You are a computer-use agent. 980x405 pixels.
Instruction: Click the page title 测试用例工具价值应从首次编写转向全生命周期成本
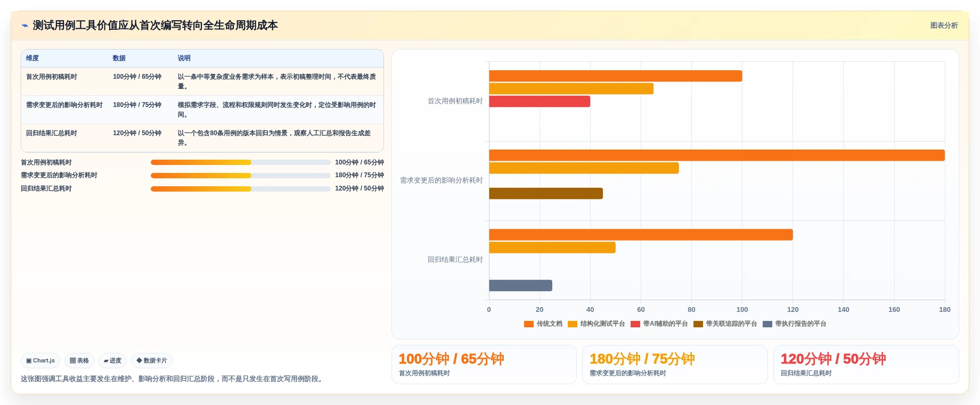156,26
